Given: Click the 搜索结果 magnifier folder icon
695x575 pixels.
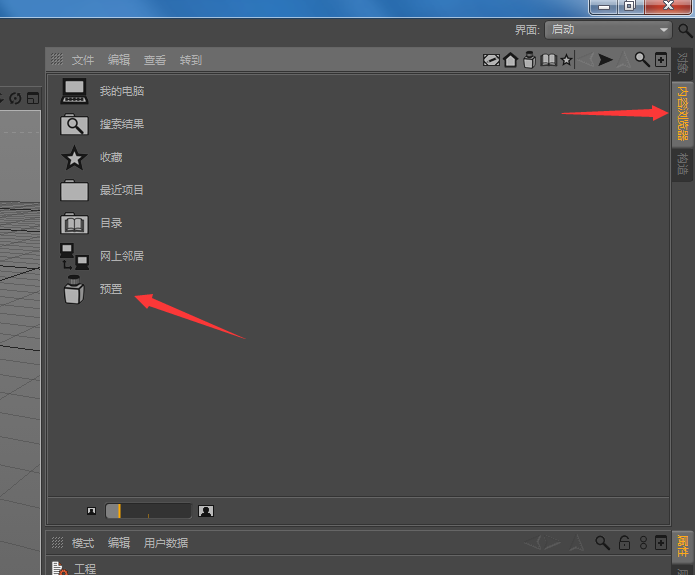Looking at the screenshot, I should coord(74,124).
